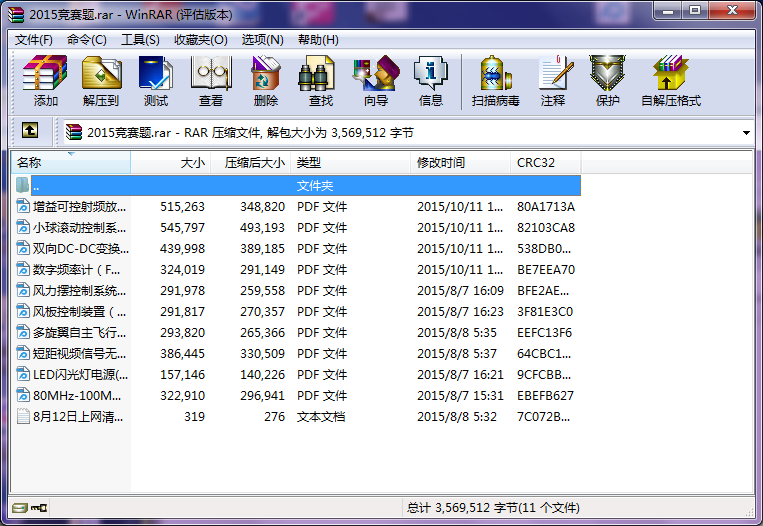Open the 文件(F) menu
Image resolution: width=763 pixels, height=526 pixels.
pyautogui.click(x=34, y=40)
